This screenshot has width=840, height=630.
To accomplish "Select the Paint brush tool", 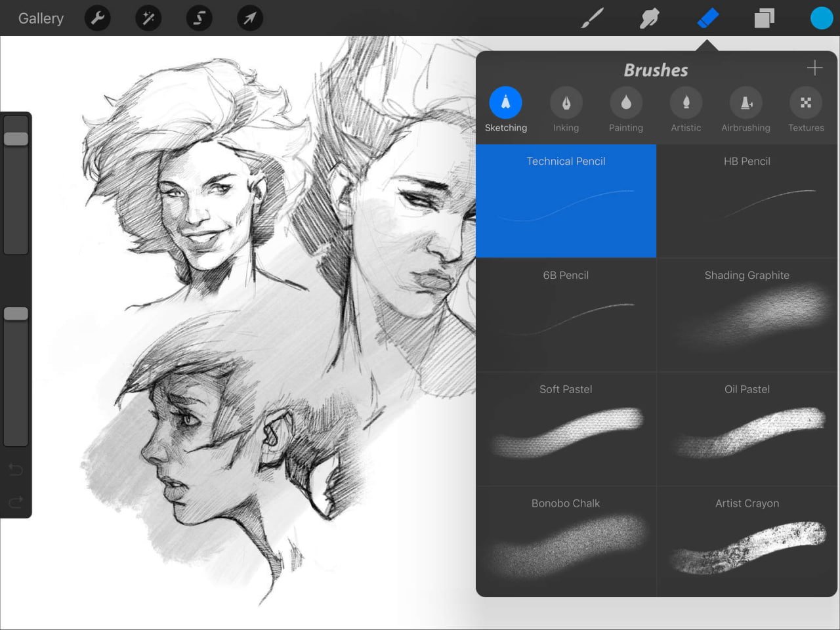I will [592, 18].
